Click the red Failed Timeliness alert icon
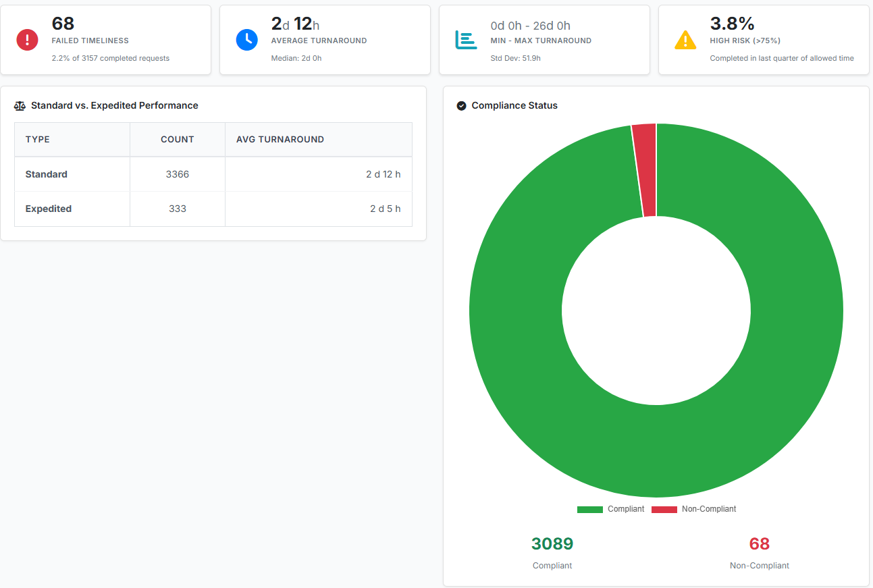Viewport: 873px width, 588px height. (27, 39)
